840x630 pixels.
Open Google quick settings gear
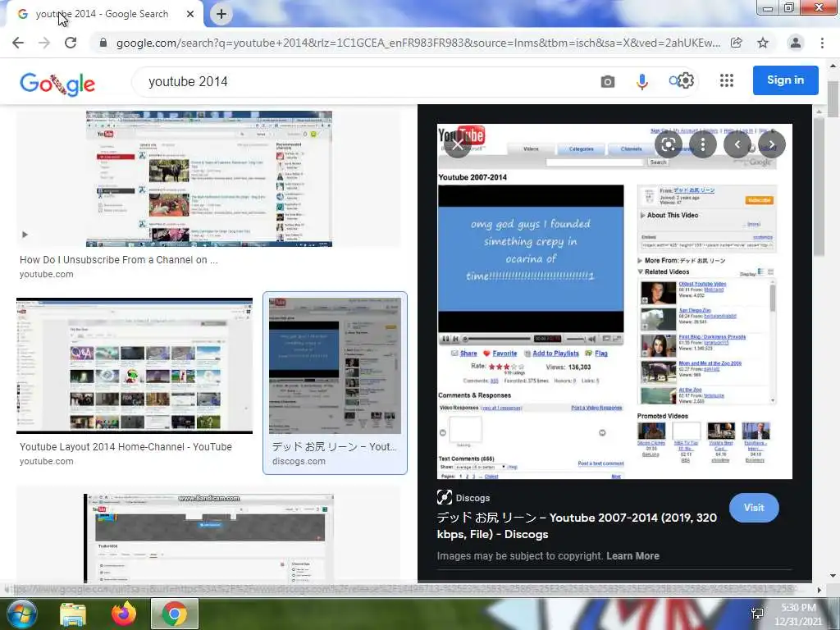point(687,81)
